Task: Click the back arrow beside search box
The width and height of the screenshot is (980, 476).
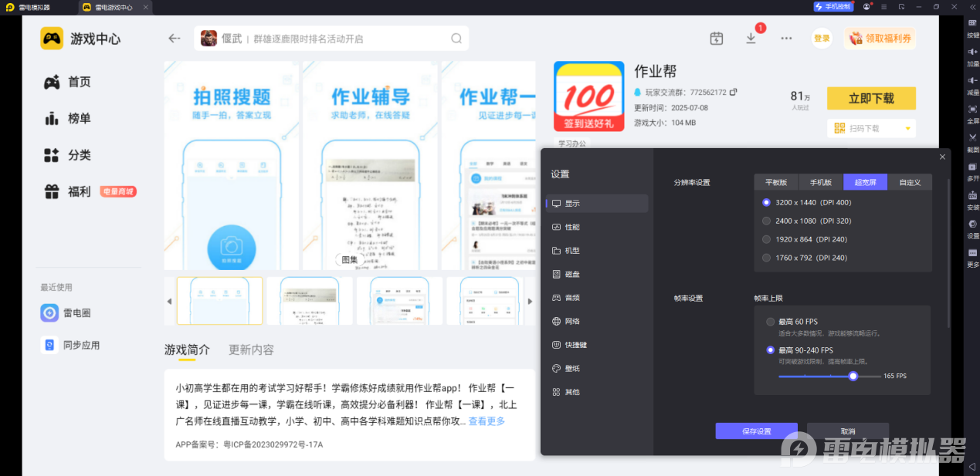Action: click(175, 39)
